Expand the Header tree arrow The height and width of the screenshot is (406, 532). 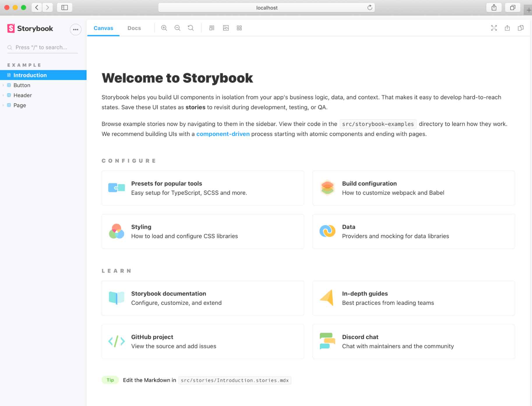(x=3, y=95)
